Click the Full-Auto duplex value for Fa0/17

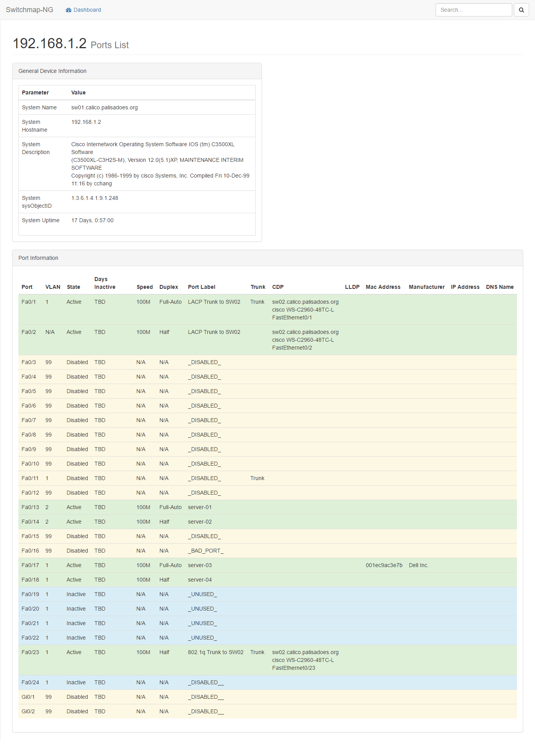tap(170, 565)
